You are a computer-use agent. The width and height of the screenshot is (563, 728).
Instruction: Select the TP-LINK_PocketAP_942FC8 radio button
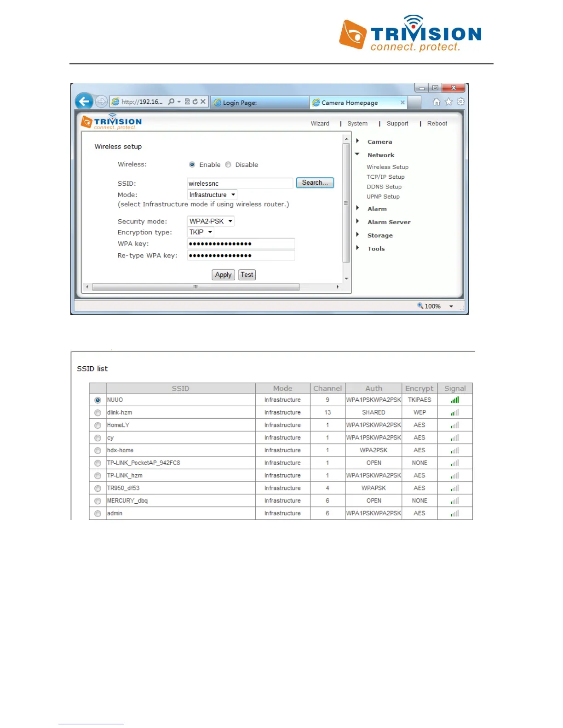click(x=98, y=463)
